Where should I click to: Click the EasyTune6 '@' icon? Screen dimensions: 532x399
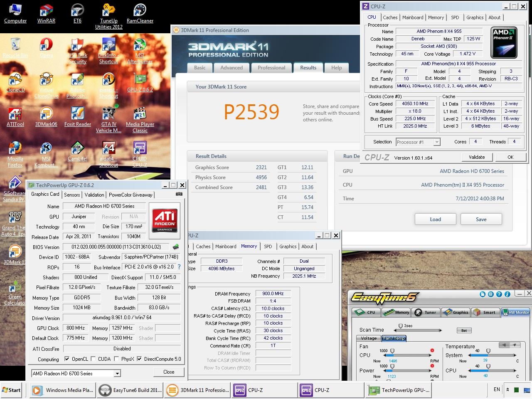click(491, 294)
